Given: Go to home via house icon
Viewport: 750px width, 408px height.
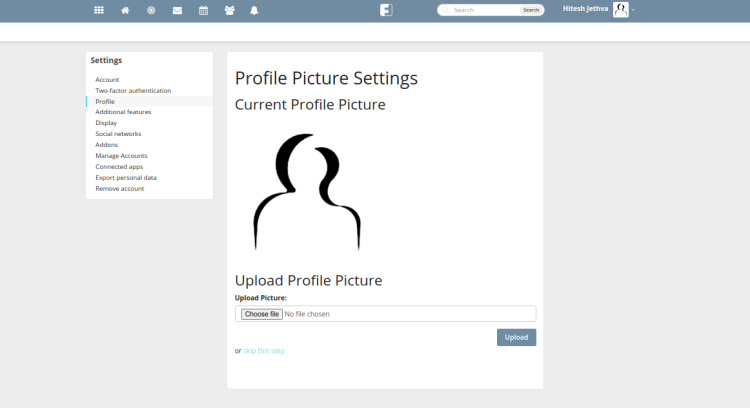Looking at the screenshot, I should (x=125, y=10).
